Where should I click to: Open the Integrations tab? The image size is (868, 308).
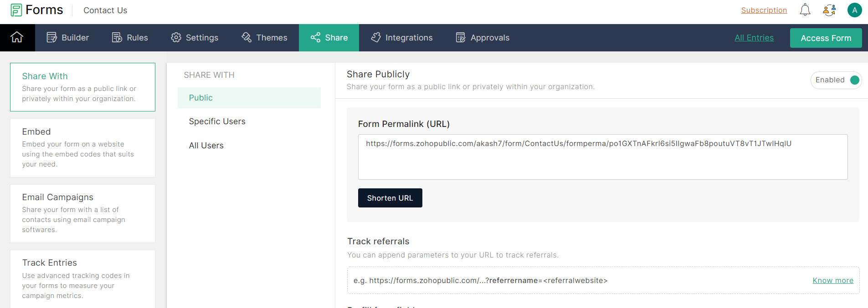pyautogui.click(x=402, y=38)
